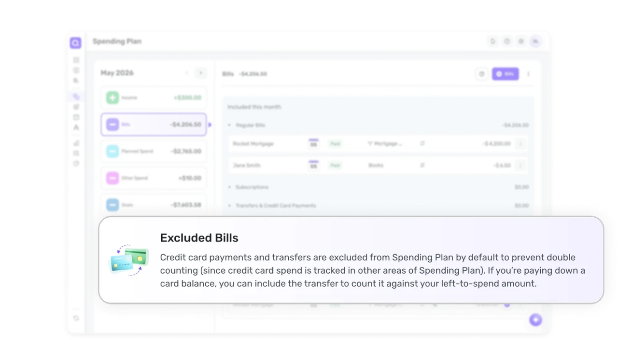This screenshot has width=618, height=364.
Task: Click the Excluded Bills callout heading
Action: (x=199, y=238)
